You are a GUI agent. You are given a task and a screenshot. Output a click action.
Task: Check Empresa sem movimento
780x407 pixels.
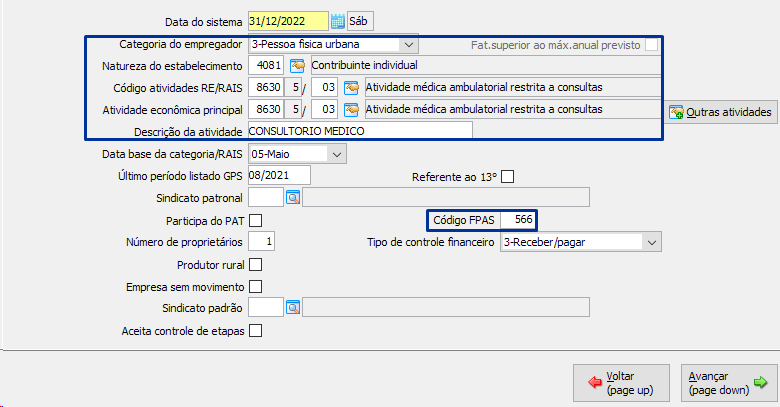tap(255, 287)
